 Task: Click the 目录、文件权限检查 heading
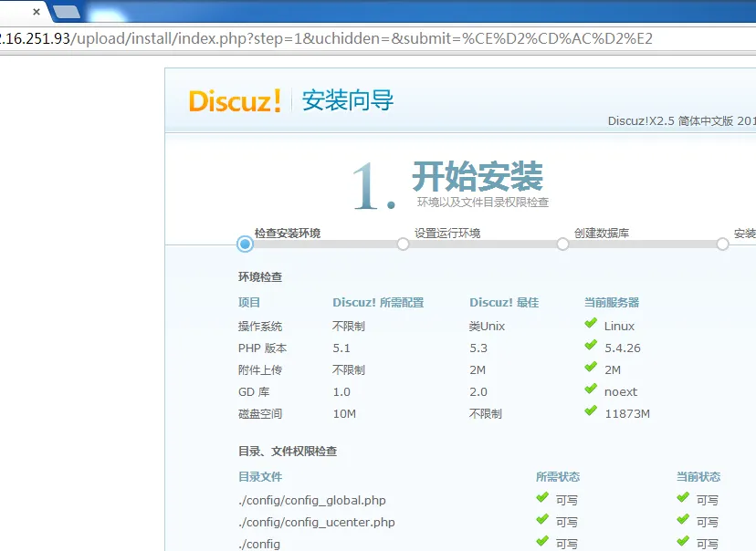288,452
